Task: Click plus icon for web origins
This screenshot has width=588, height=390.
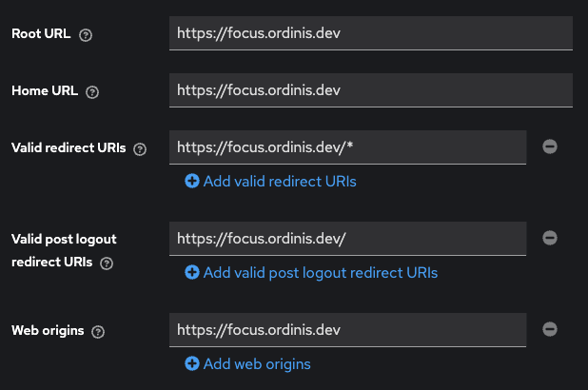Action: click(x=192, y=363)
